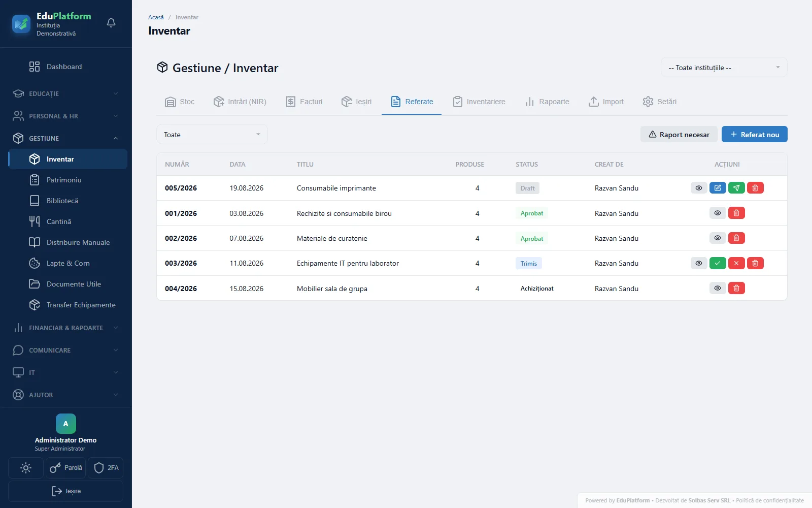
Task: View referat 003/2026 with the eye icon
Action: (699, 263)
